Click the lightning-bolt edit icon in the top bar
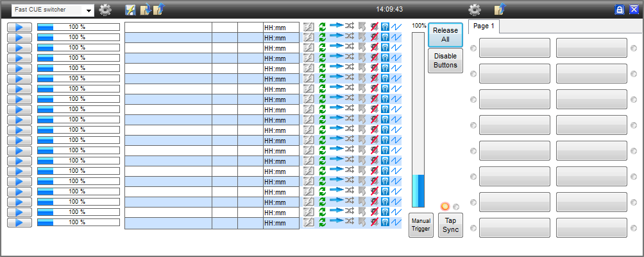The height and width of the screenshot is (257, 644). point(131,10)
